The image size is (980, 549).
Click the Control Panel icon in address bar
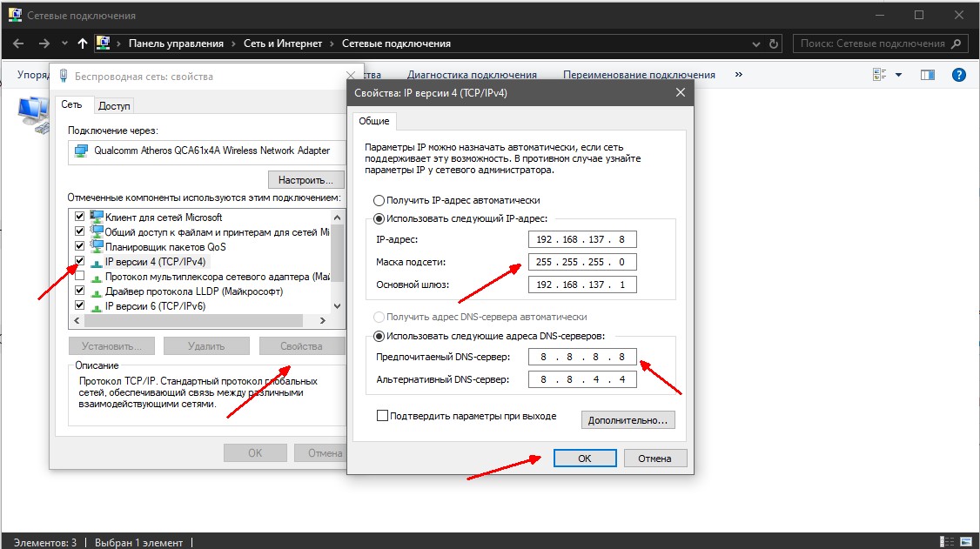click(103, 44)
